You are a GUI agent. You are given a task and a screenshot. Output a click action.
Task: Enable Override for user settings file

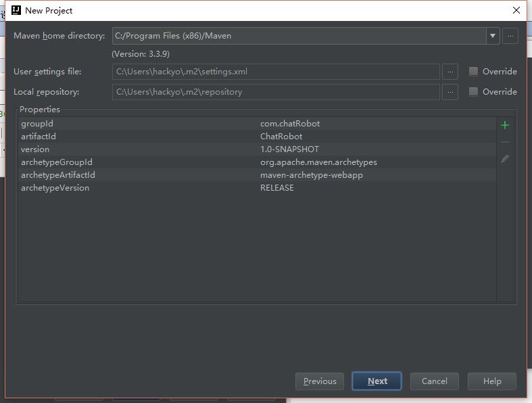pyautogui.click(x=473, y=72)
